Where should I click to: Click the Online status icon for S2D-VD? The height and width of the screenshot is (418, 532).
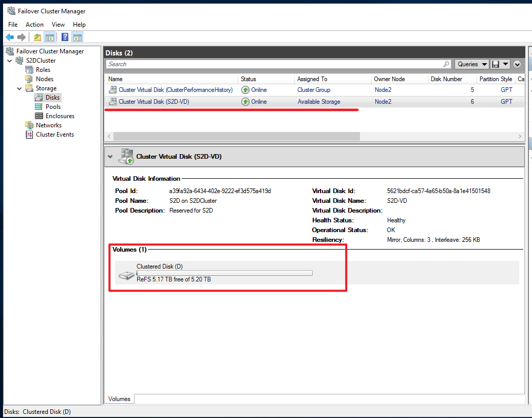coord(245,102)
